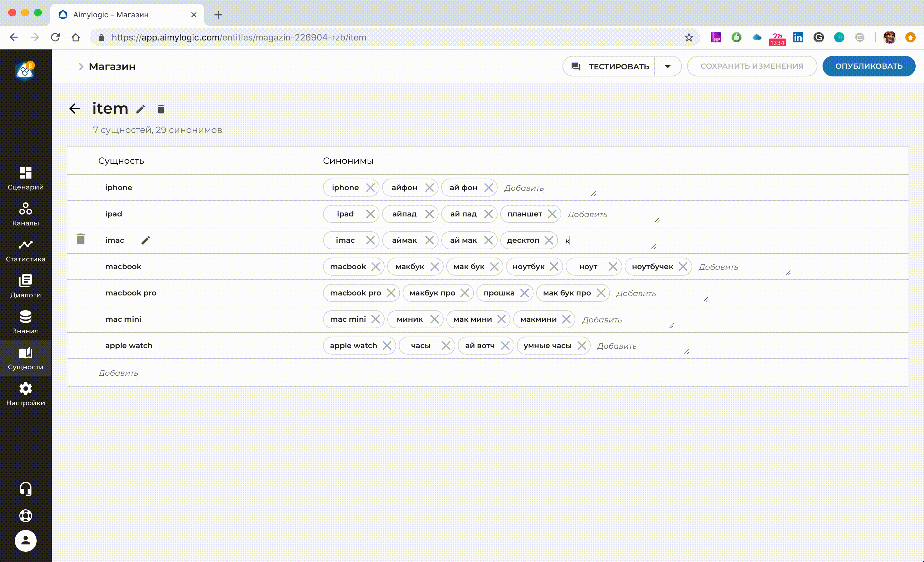Image resolution: width=924 pixels, height=562 pixels.
Task: Click Добавить synonym field in iphone row
Action: click(x=524, y=188)
